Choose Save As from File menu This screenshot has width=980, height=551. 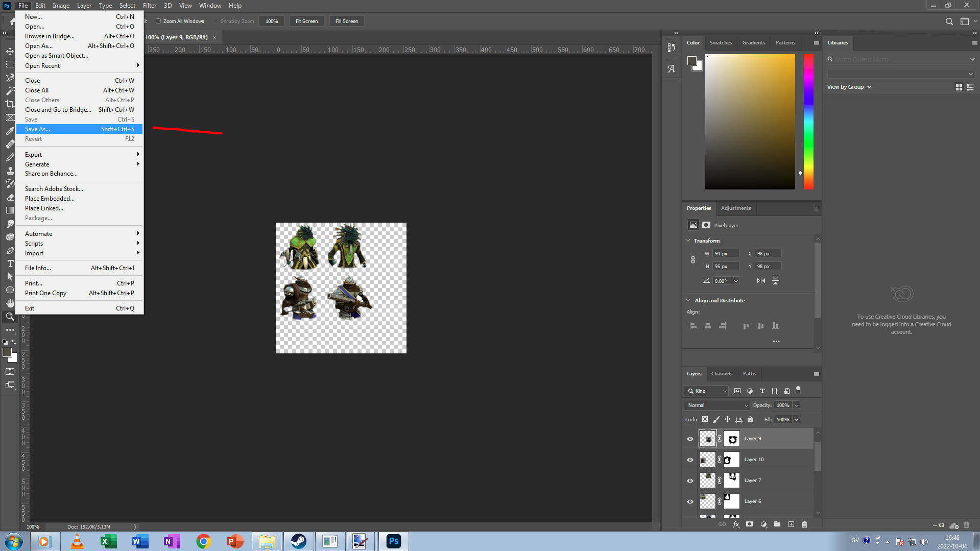click(80, 129)
